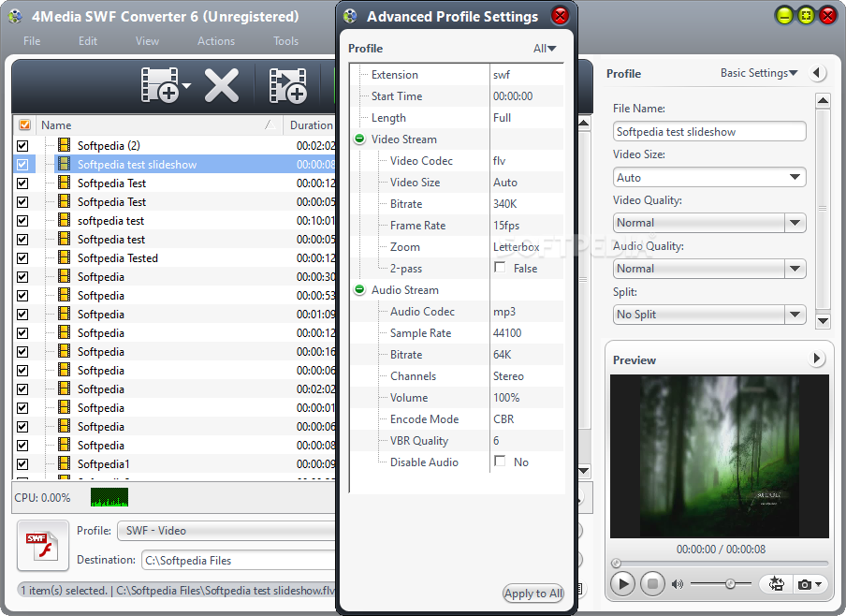Uncheck the Softpedia (2) checkbox
This screenshot has width=846, height=616.
pyautogui.click(x=22, y=146)
